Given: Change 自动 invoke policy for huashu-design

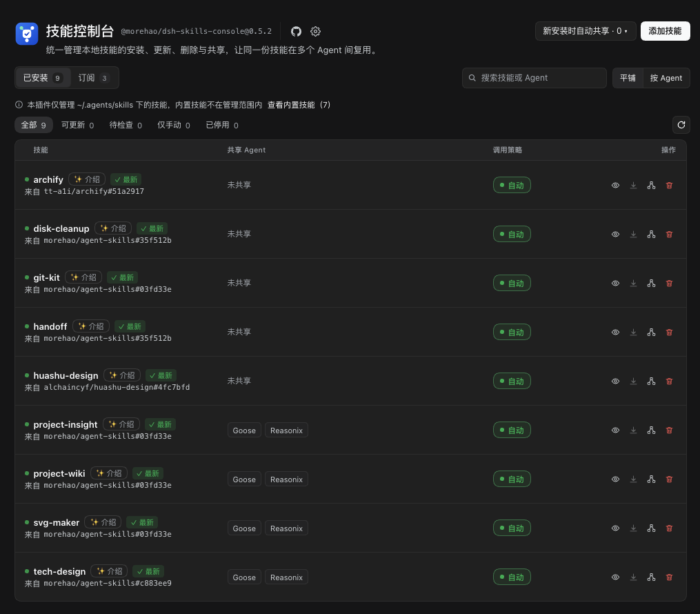Looking at the screenshot, I should (512, 382).
